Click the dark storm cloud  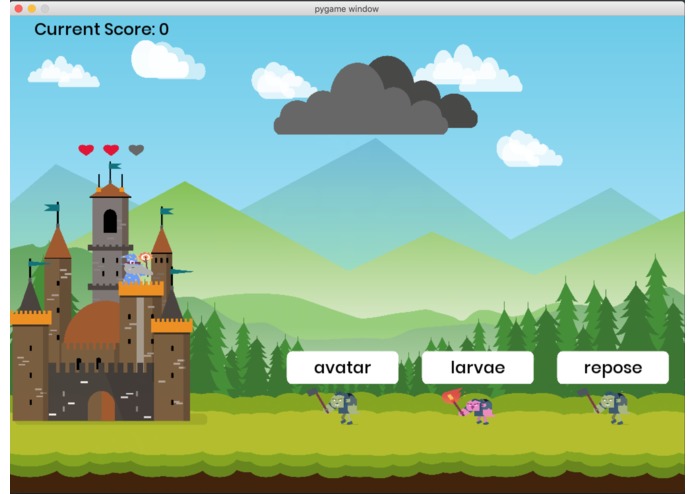375,96
